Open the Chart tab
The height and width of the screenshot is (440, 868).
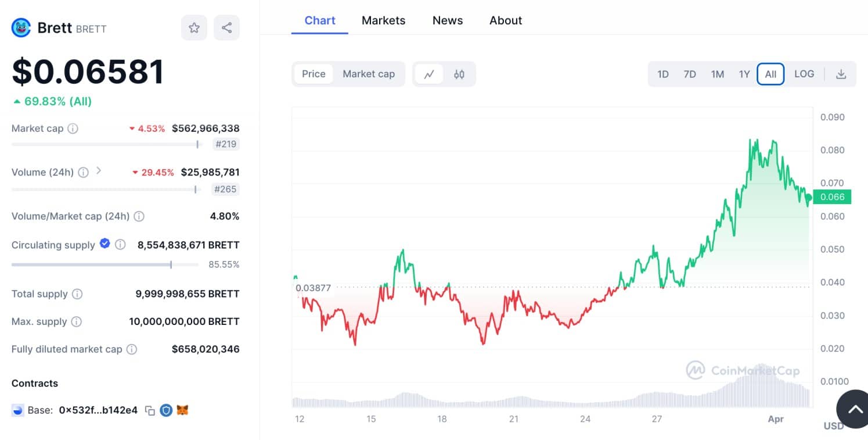(320, 20)
